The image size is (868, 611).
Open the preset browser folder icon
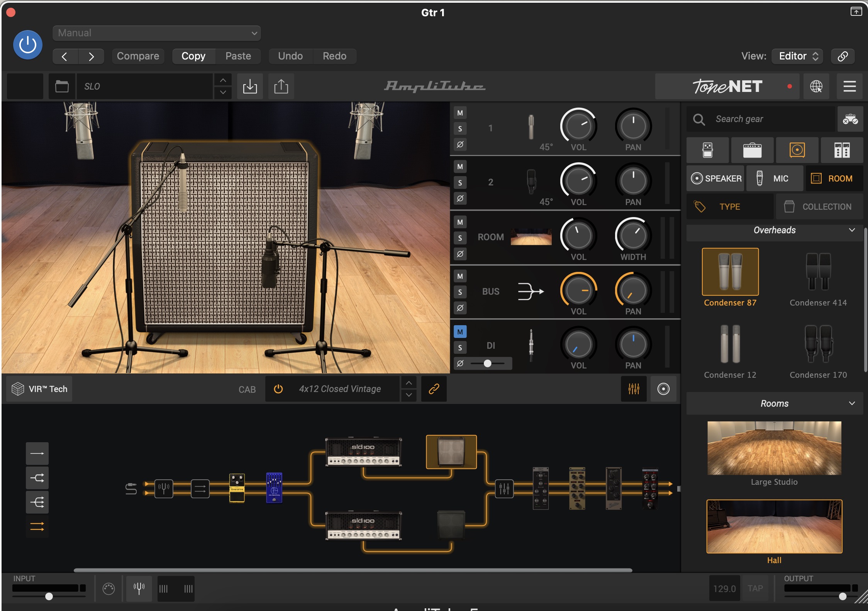click(x=62, y=87)
